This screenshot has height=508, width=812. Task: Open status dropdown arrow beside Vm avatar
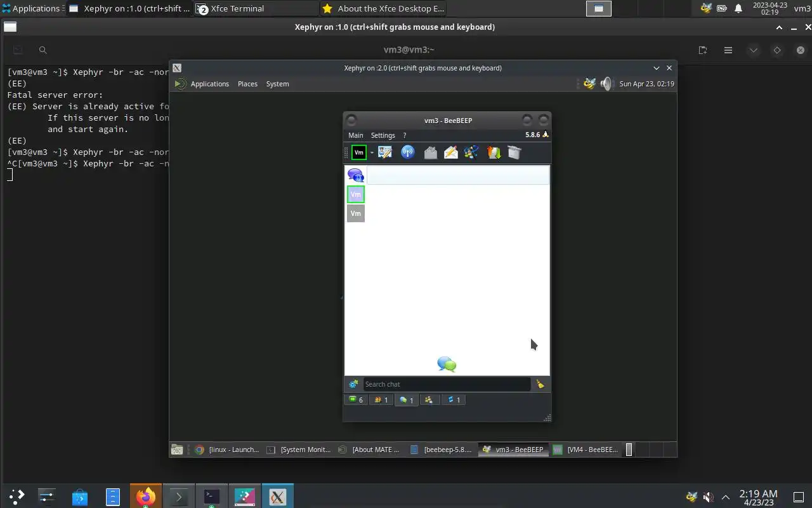(x=372, y=152)
